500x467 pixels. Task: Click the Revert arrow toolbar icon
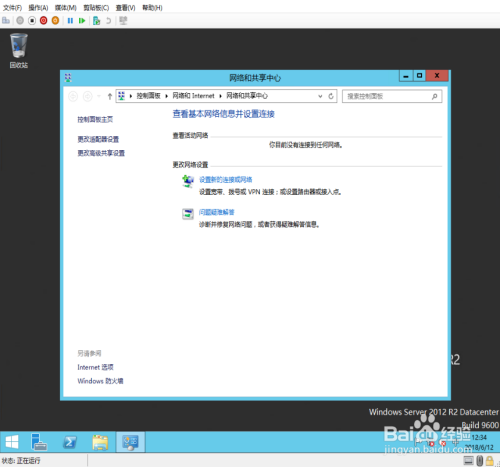tap(108, 21)
